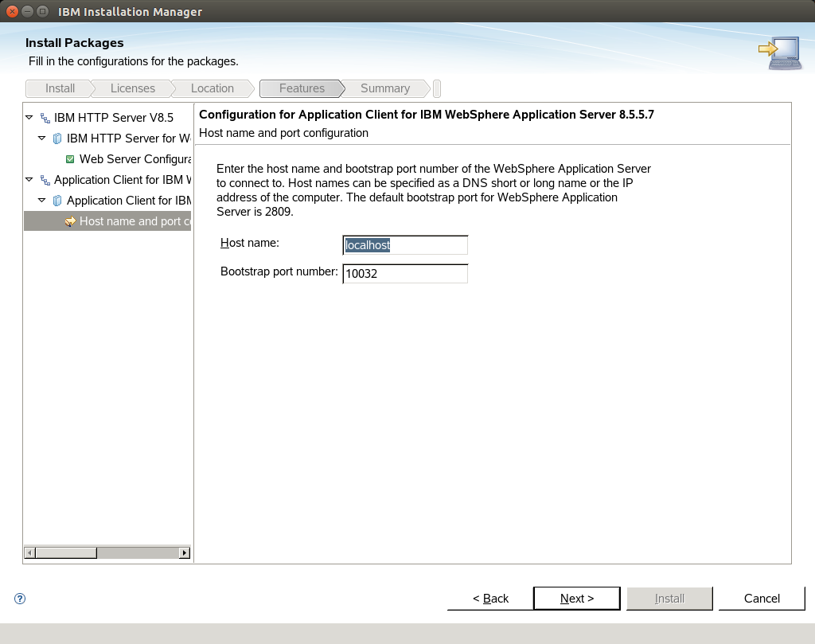
Task: Close the IBM Installation Manager window
Action: click(x=12, y=11)
